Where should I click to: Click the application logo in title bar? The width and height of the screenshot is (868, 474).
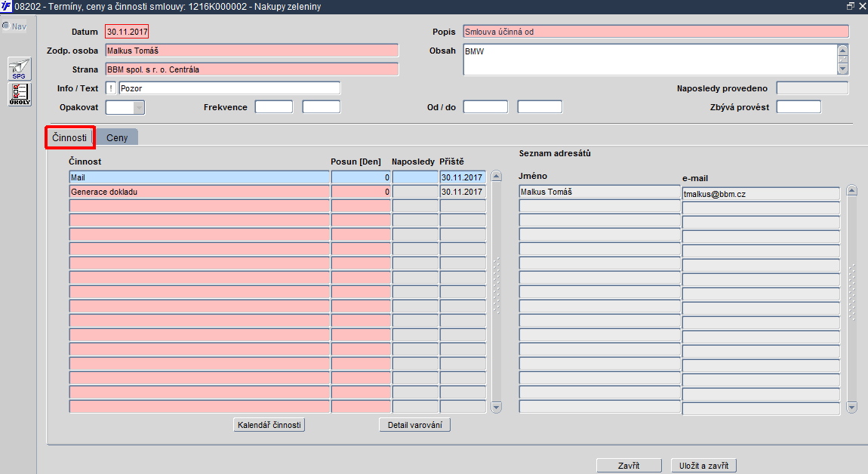pyautogui.click(x=6, y=6)
